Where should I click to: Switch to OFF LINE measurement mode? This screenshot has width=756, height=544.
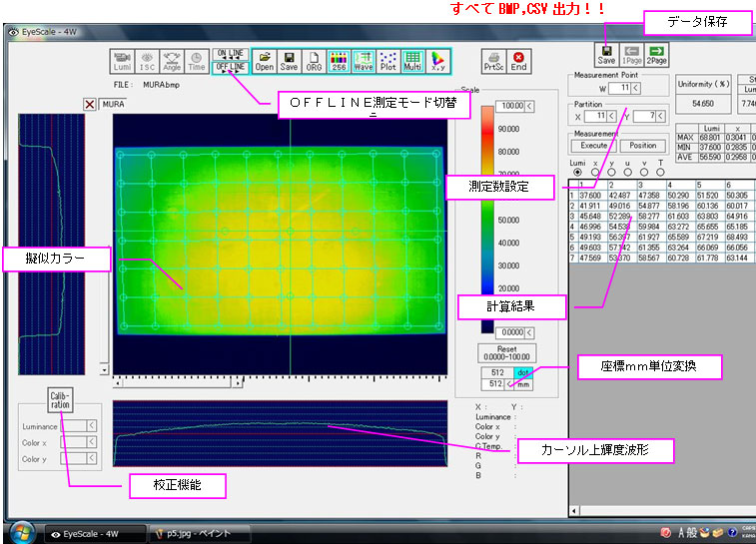(231, 68)
